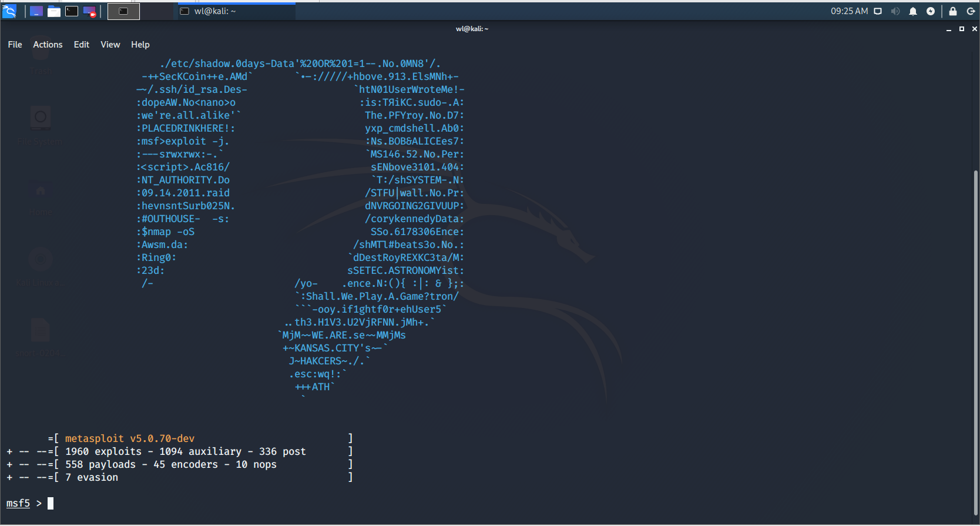Click the '1094 auxiliary' count text

pos(200,451)
